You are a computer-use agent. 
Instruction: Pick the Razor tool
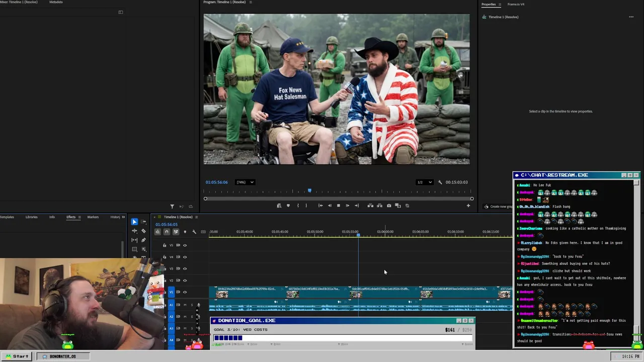[x=143, y=231]
